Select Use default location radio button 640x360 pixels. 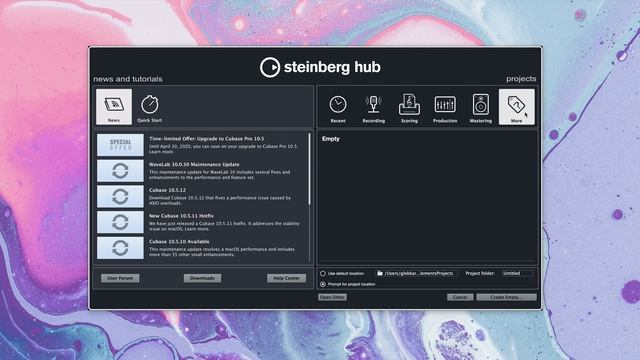click(323, 273)
